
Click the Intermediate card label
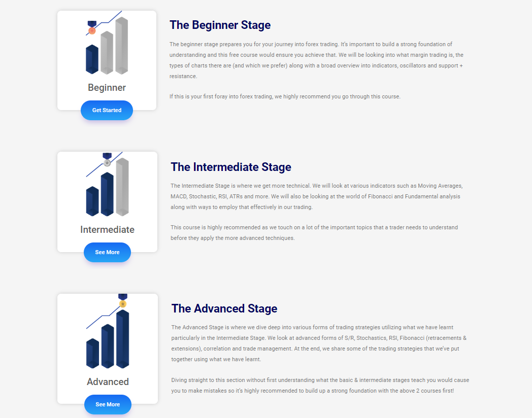click(107, 229)
